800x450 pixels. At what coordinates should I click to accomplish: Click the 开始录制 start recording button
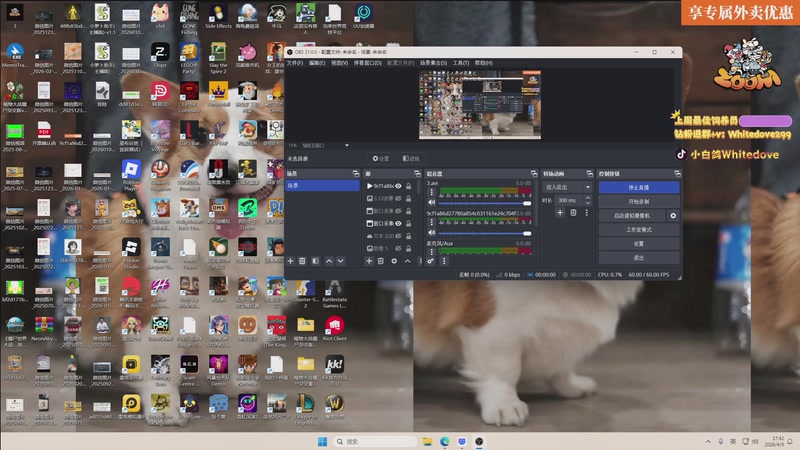tap(639, 202)
